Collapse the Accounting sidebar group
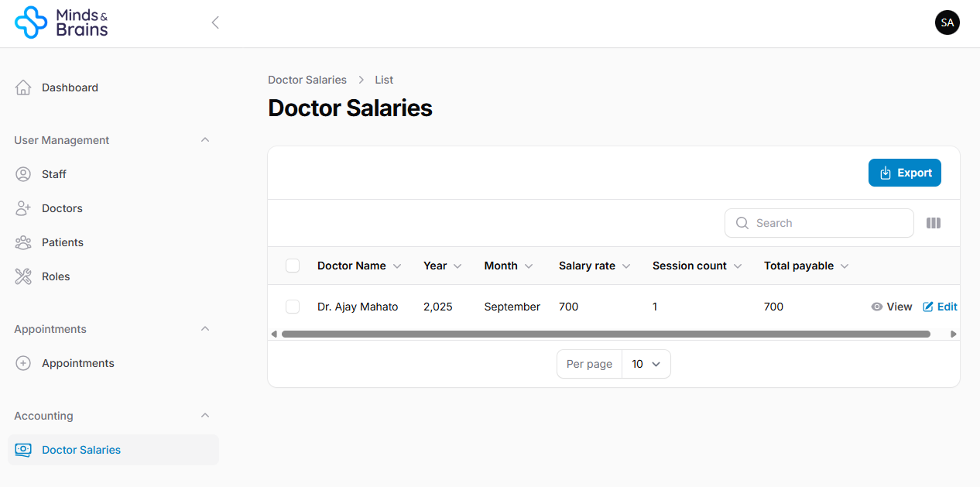Screen dimensions: 980x487 click(205, 416)
